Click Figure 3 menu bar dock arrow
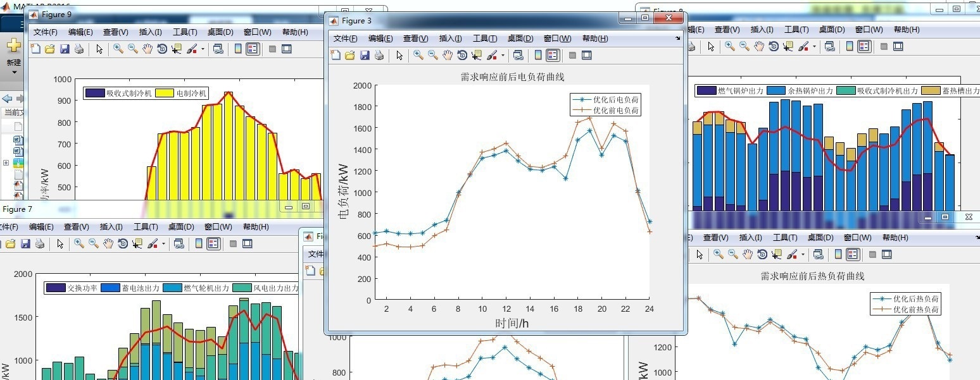The image size is (980, 380). (x=678, y=38)
